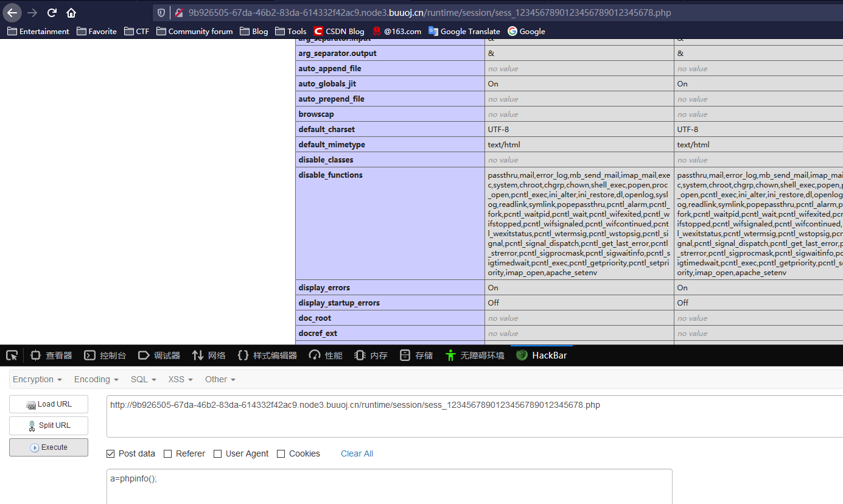Viewport: 843px width, 504px height.
Task: Open the @163.com bookmark
Action: pyautogui.click(x=396, y=31)
